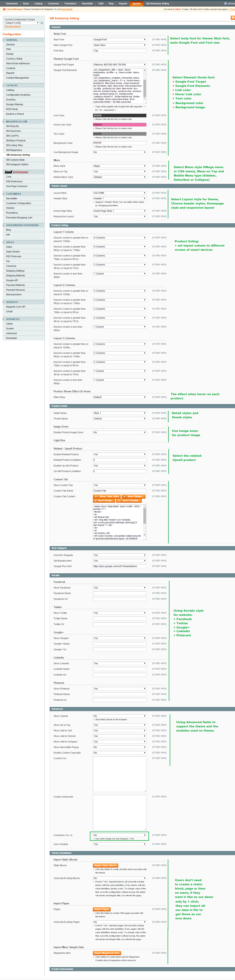Open the Main Google Font dropdown
This screenshot has width=235, height=980.
pyautogui.click(x=120, y=45)
